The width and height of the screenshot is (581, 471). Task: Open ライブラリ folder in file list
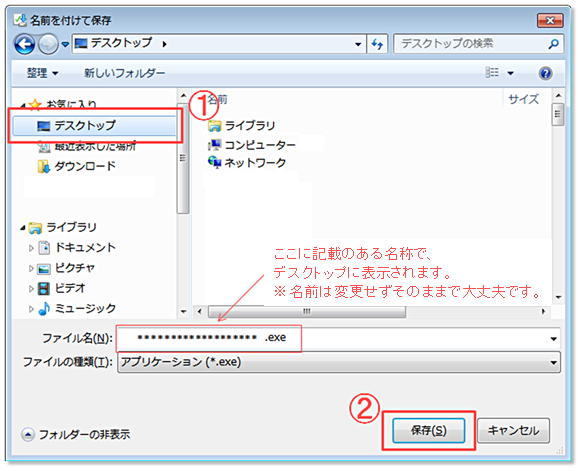pos(242,126)
